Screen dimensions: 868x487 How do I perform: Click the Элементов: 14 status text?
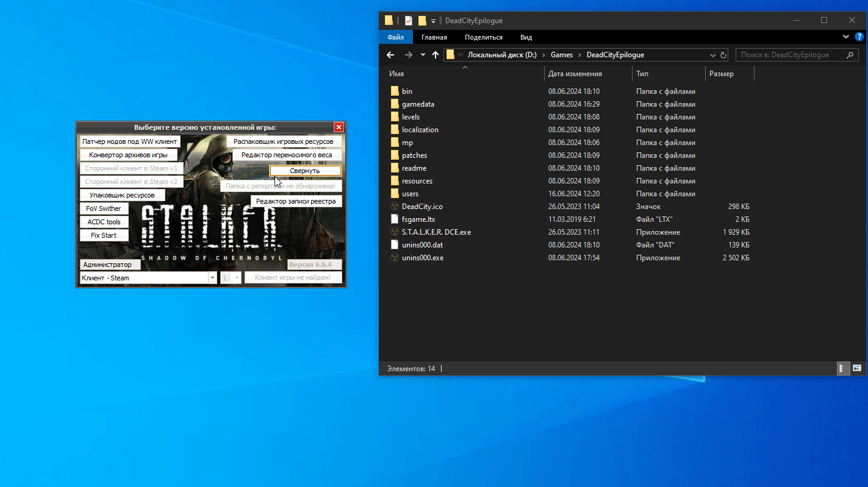411,369
